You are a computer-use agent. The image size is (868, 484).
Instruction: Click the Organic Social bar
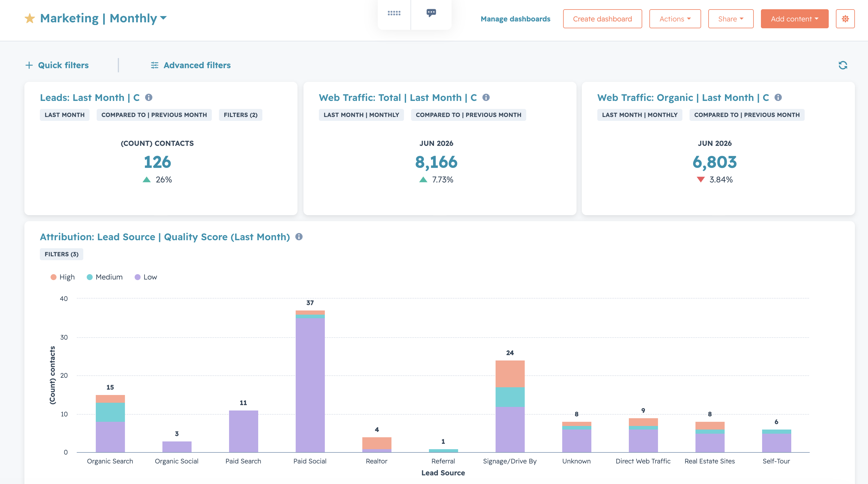tap(177, 447)
